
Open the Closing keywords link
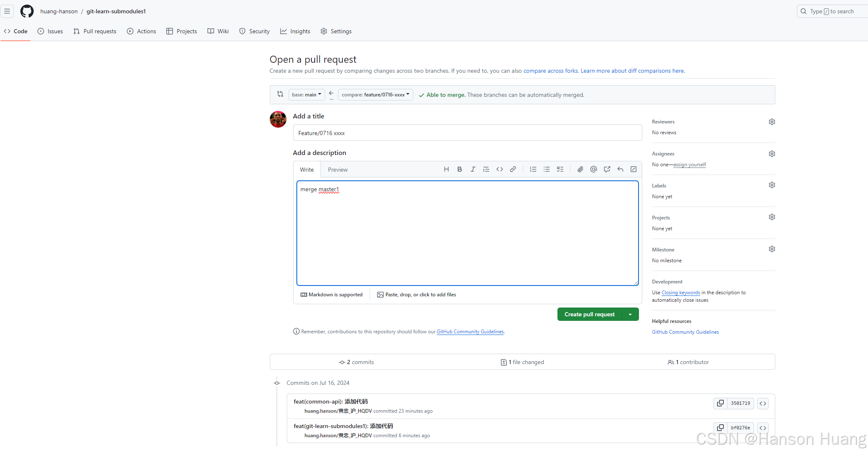tap(681, 293)
